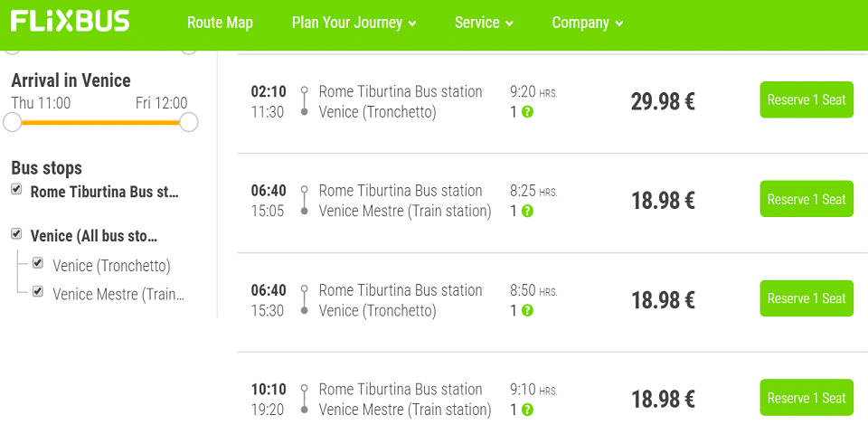The height and width of the screenshot is (434, 868).
Task: Click the FlixBus logo
Action: (71, 22)
